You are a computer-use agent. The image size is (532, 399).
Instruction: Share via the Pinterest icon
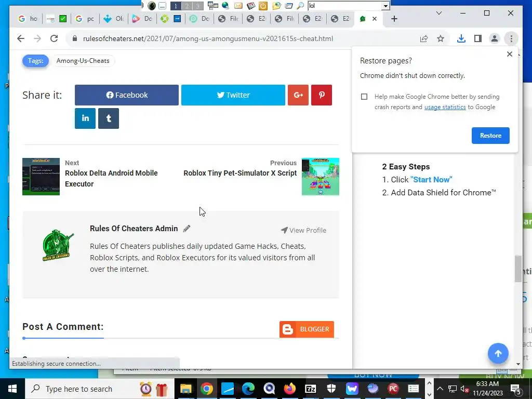[322, 95]
